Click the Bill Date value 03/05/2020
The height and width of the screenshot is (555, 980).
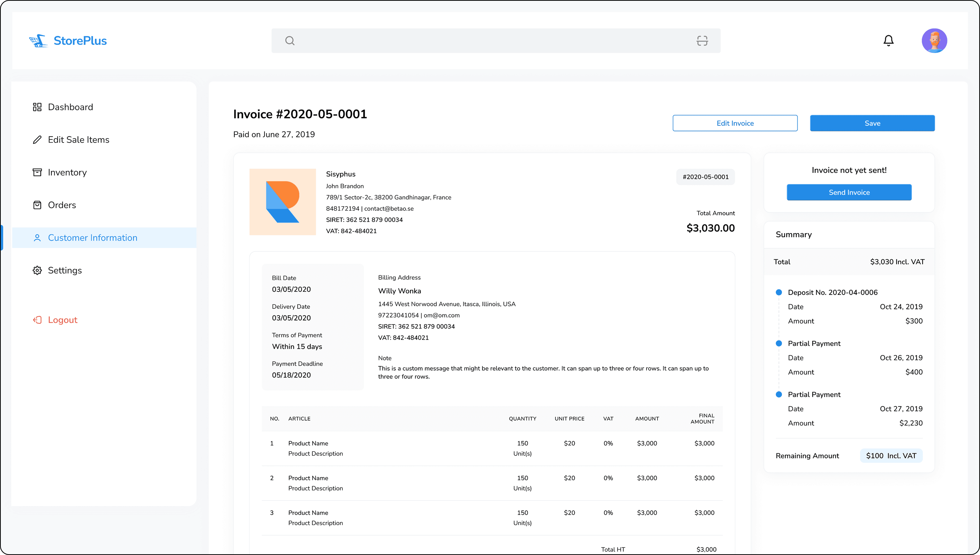(x=291, y=289)
